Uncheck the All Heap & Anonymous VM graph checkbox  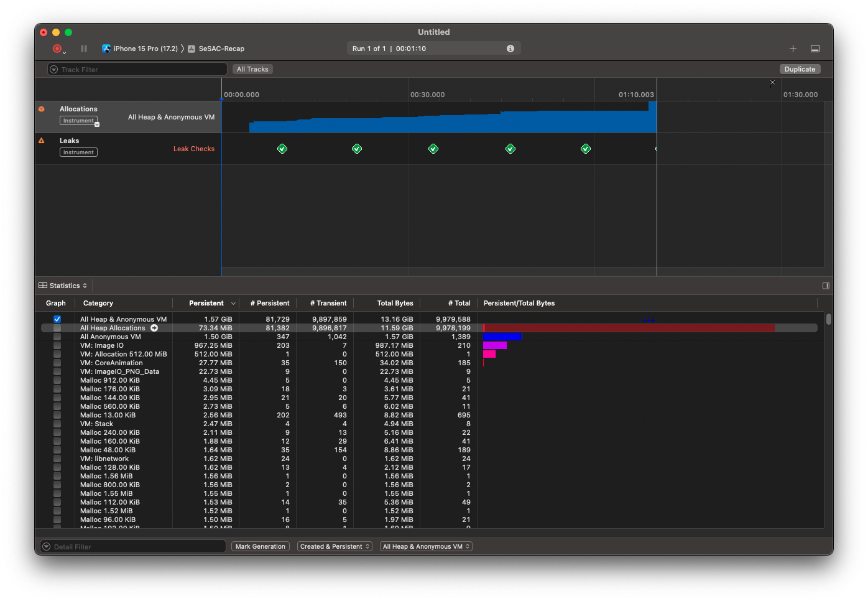point(57,319)
